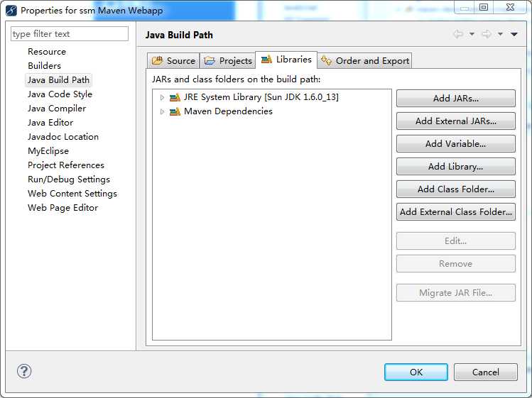The width and height of the screenshot is (532, 398).
Task: Select Java Editor in the list
Action: click(x=50, y=123)
